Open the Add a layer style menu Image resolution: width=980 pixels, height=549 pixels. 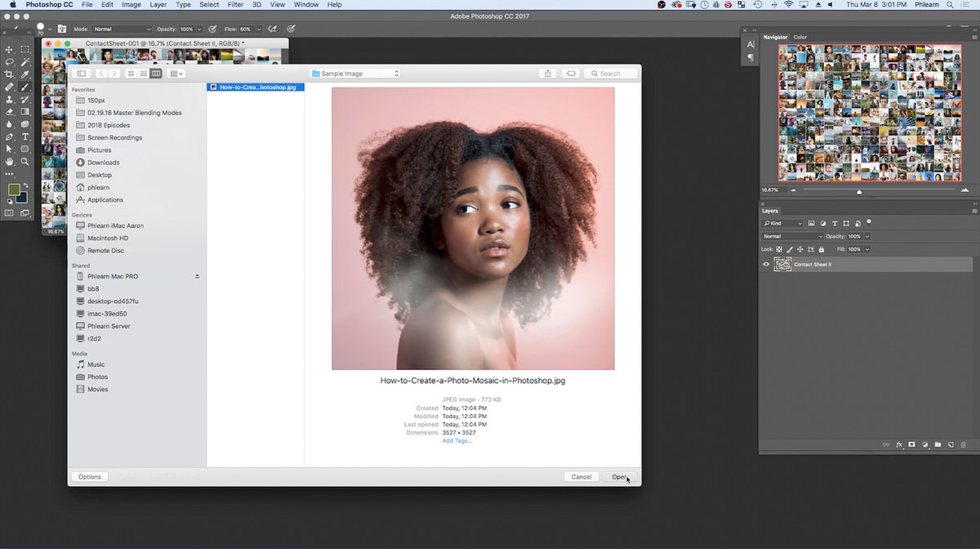[x=900, y=444]
